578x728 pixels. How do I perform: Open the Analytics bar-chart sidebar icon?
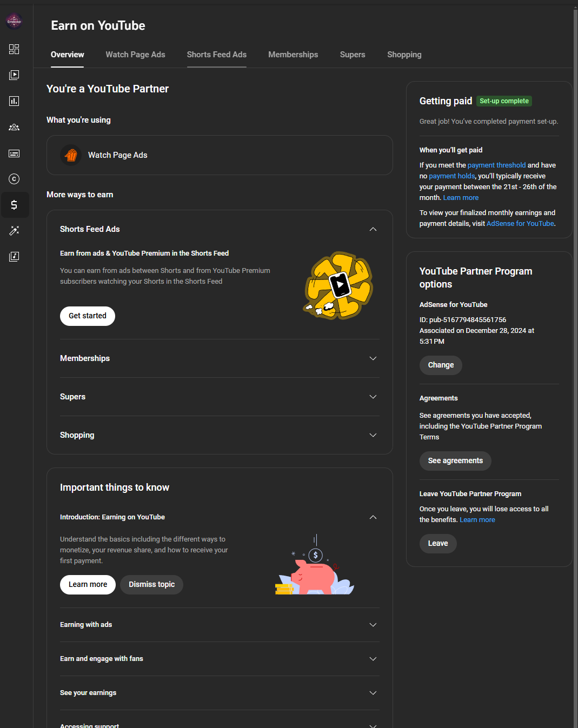tap(14, 101)
